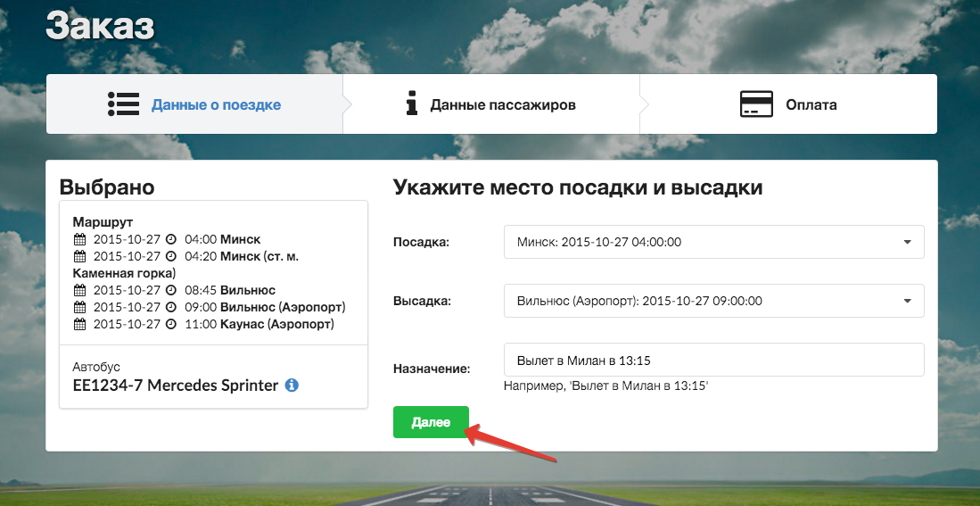The height and width of the screenshot is (506, 980).
Task: Click into the Назначение text field
Action: point(713,360)
